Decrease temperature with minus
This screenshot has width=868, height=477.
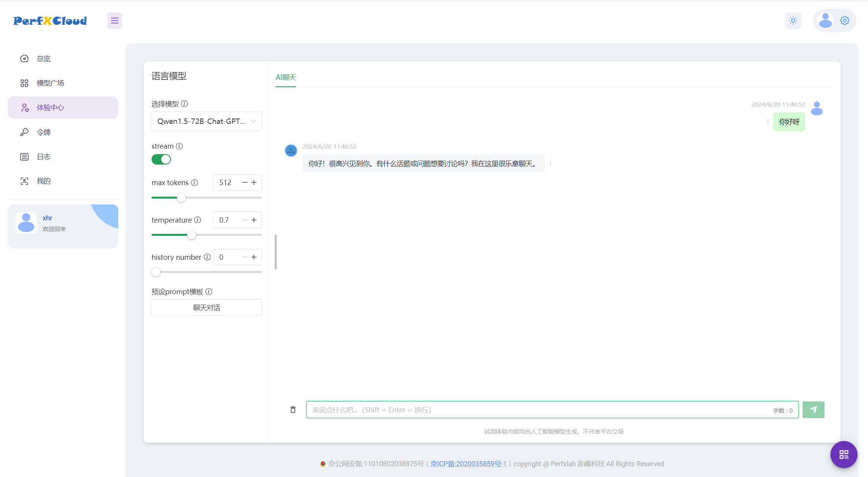point(245,220)
